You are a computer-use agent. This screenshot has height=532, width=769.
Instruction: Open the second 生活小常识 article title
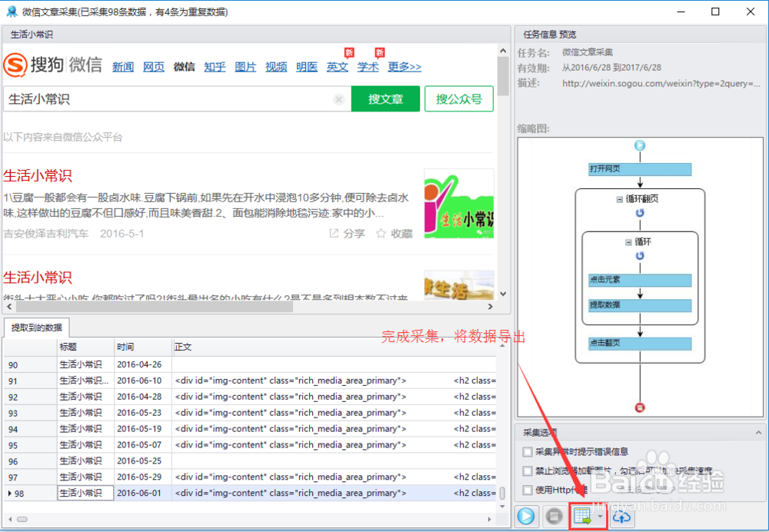click(x=38, y=278)
